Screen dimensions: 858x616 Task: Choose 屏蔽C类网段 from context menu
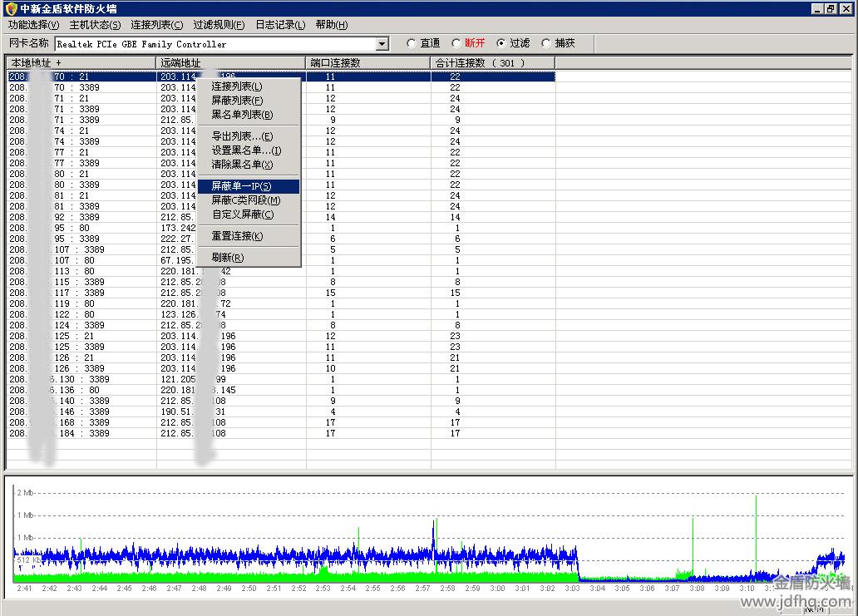click(x=245, y=200)
